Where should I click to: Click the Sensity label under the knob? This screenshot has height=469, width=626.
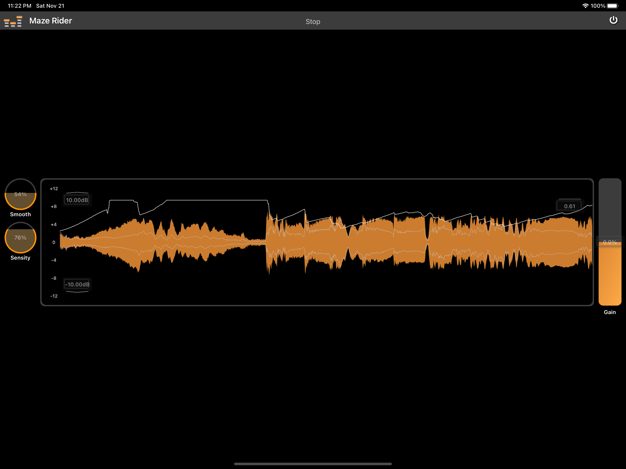[20, 258]
